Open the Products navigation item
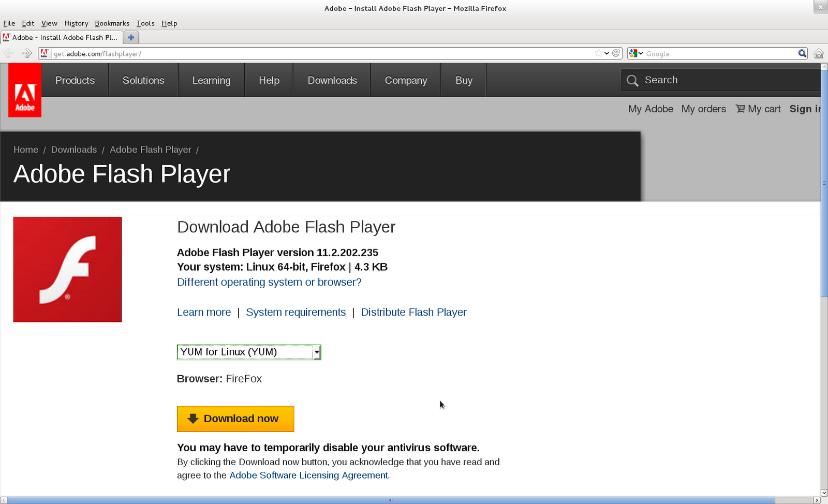 click(75, 80)
